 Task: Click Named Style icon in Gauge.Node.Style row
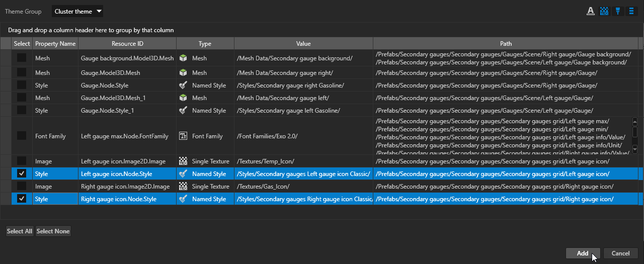183,85
